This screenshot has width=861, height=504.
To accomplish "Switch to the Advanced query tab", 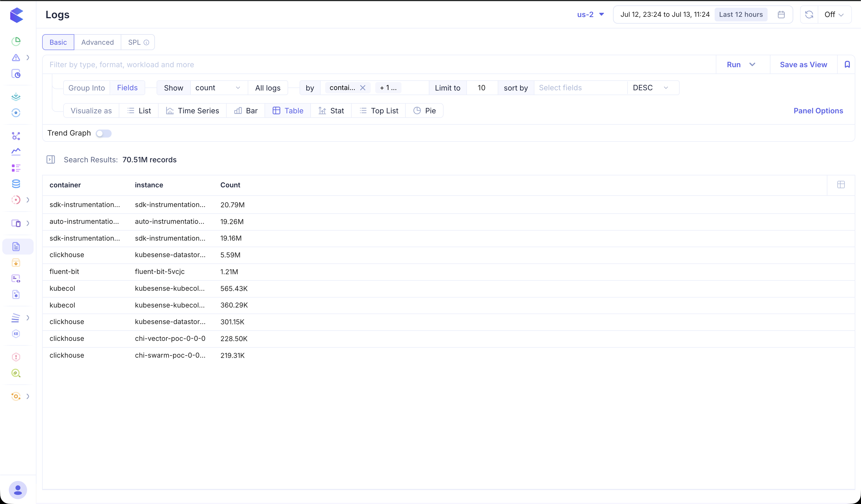I will 97,42.
